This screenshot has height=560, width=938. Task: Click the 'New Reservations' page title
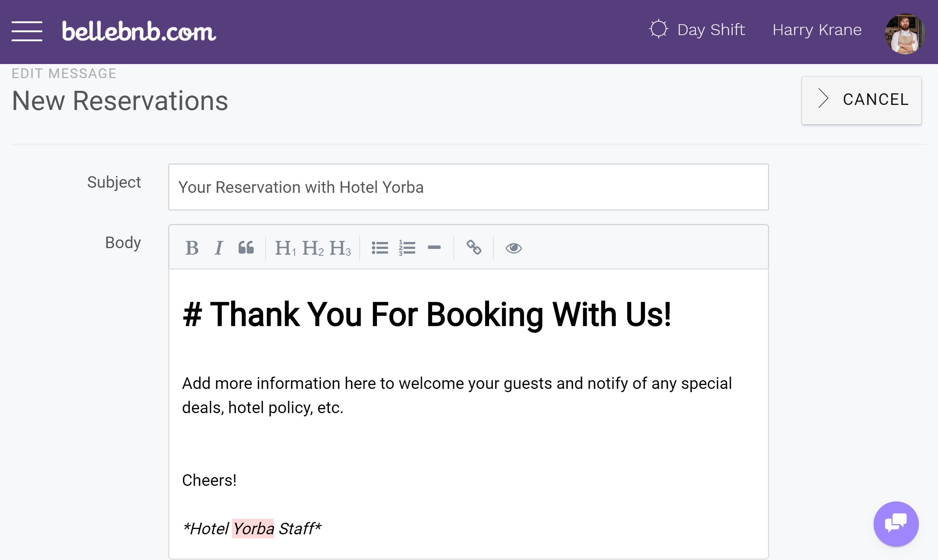coord(120,101)
